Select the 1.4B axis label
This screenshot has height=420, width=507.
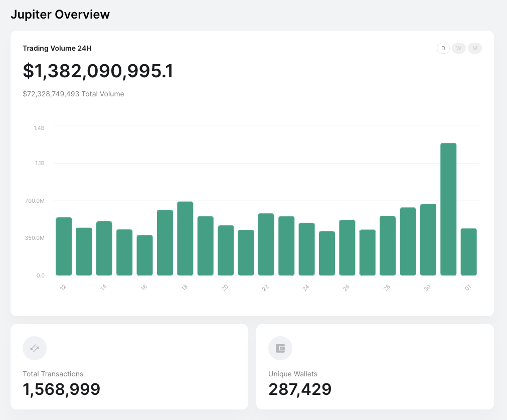coord(39,128)
